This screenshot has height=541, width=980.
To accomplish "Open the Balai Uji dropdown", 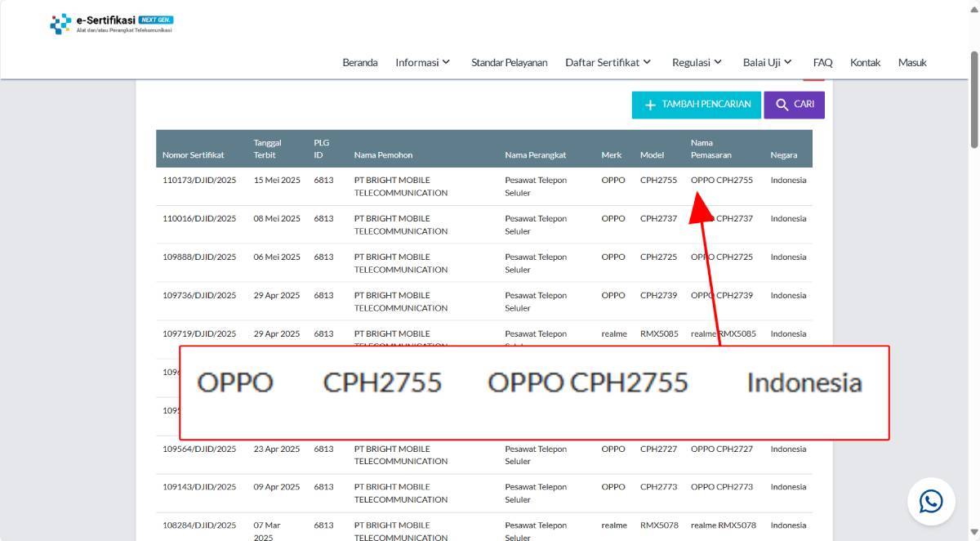I will coord(768,62).
